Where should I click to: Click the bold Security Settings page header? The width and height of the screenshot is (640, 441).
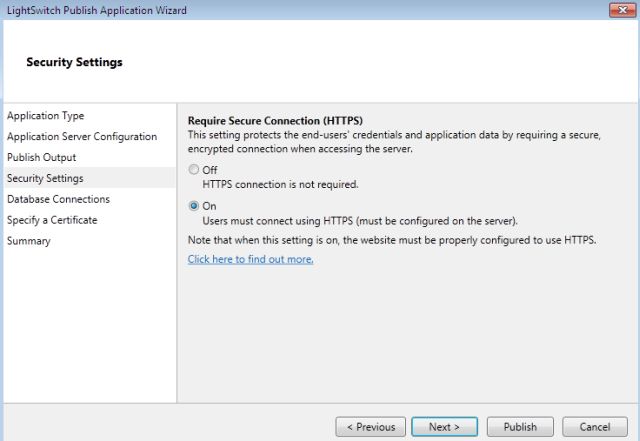click(x=74, y=62)
